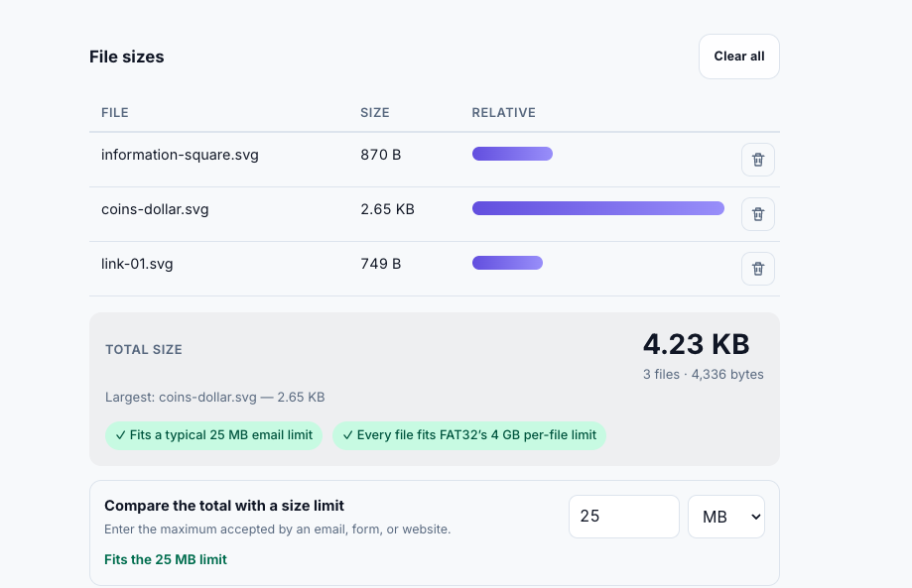Click the SIZE column header
The width and height of the screenshot is (912, 588).
pyautogui.click(x=374, y=113)
